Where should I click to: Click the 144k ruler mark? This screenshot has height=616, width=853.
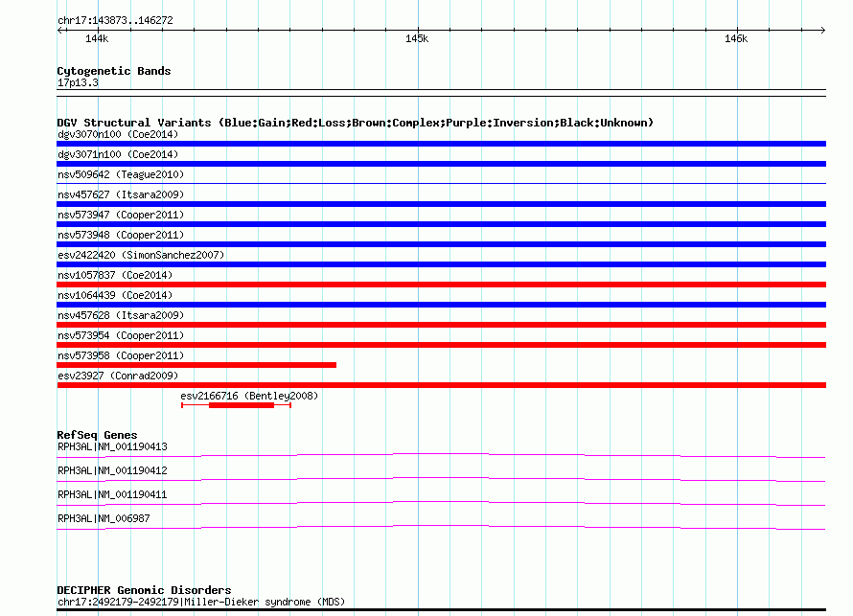pos(97,38)
